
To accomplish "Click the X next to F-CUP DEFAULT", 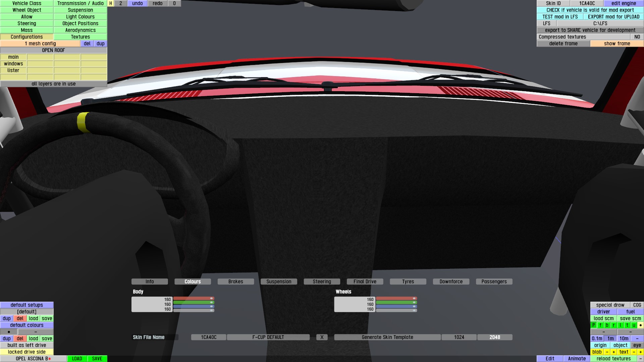I will (322, 337).
